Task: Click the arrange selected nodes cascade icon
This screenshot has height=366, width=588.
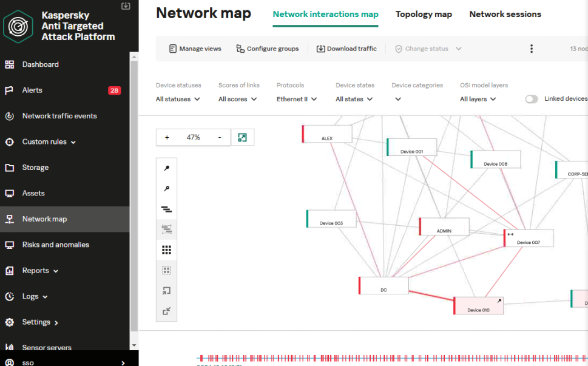Action: (x=166, y=229)
